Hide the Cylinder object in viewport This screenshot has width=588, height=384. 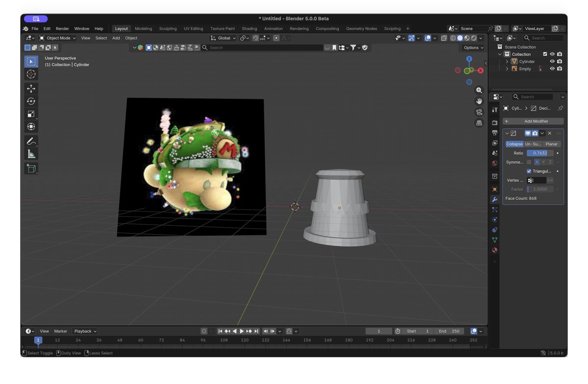point(552,61)
